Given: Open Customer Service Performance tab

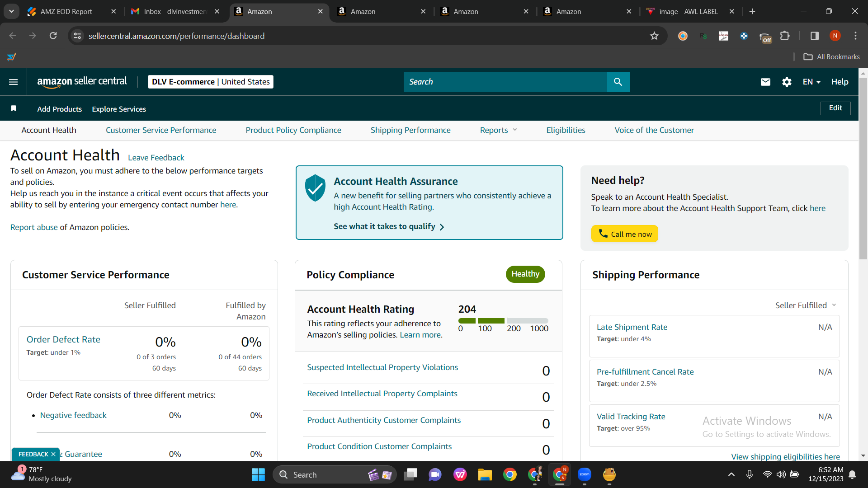Looking at the screenshot, I should 161,130.
